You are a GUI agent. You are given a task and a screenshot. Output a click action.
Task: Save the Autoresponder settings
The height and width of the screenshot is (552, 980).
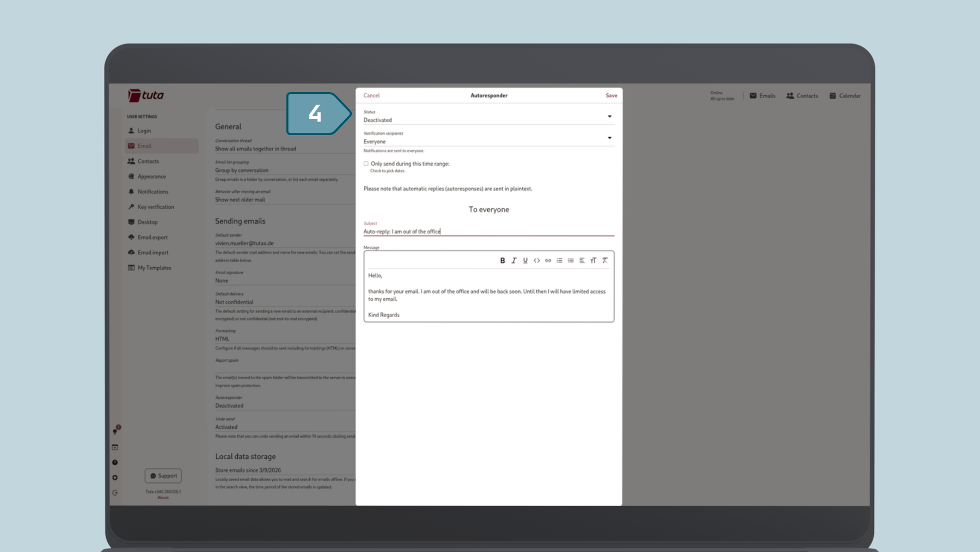click(x=611, y=95)
